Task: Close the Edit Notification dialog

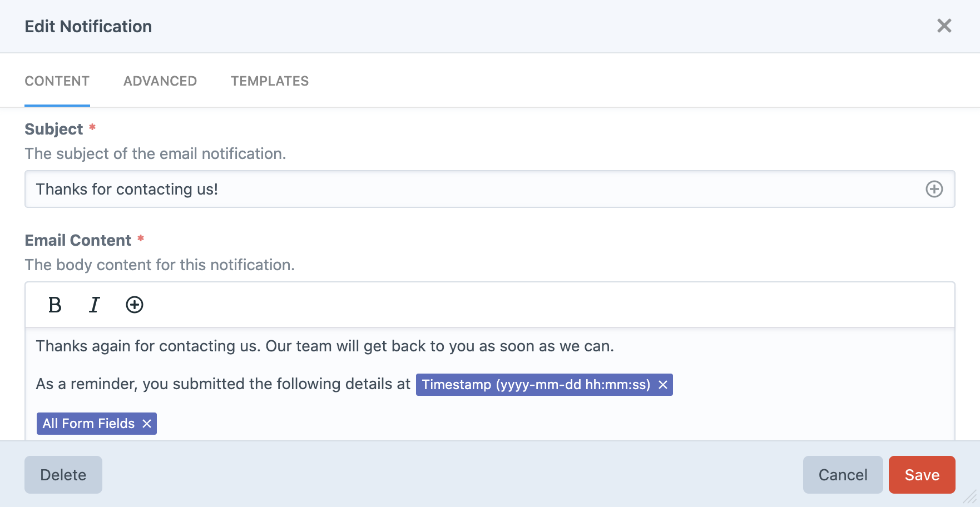Action: [x=944, y=26]
